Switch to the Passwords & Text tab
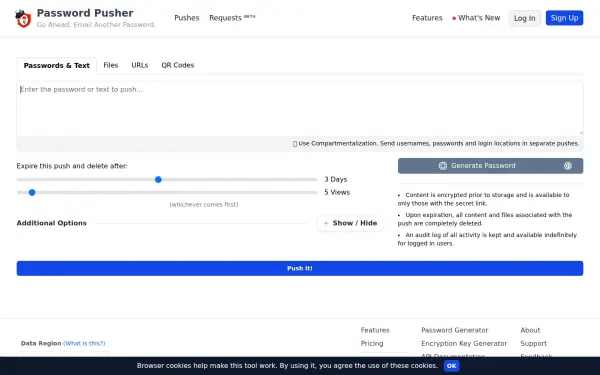This screenshot has height=375, width=600. 57,65
